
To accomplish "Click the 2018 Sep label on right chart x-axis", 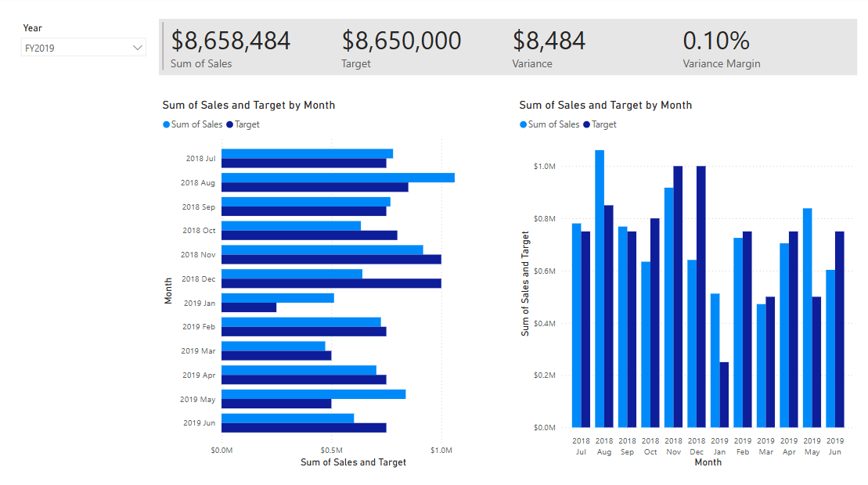I will coord(627,447).
